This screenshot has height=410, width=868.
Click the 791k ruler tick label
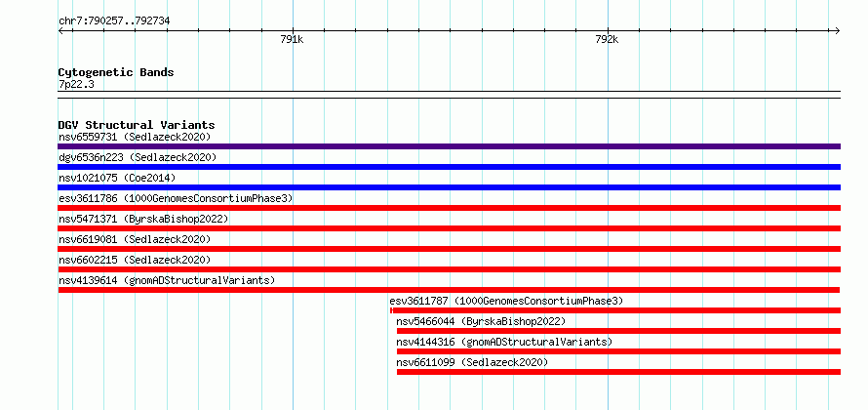click(x=292, y=39)
